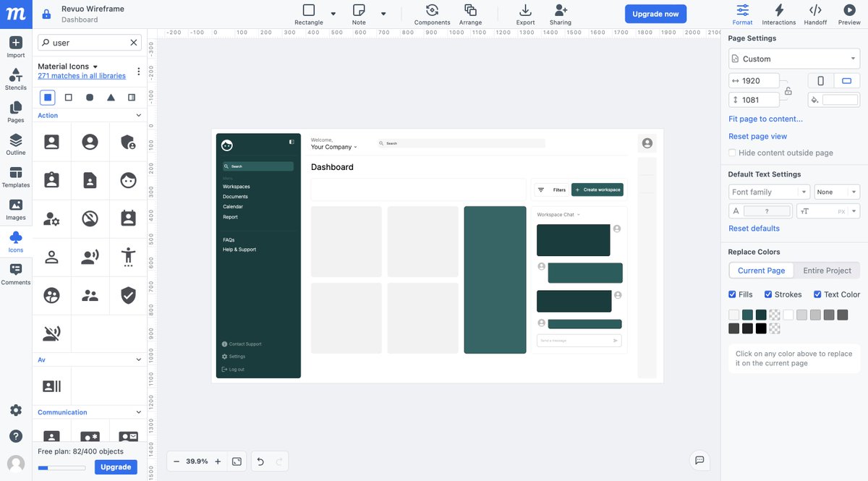868x481 pixels.
Task: Select portrait page orientation
Action: (820, 81)
